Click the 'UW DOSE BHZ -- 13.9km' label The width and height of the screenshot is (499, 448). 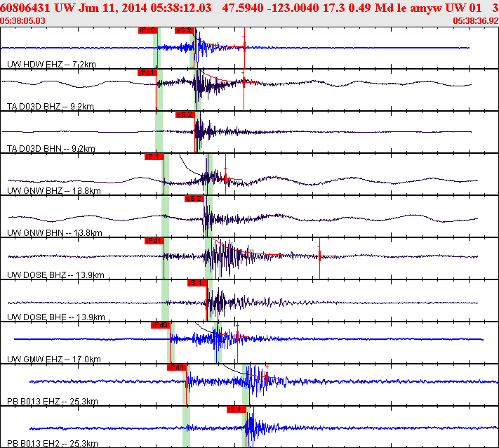(x=55, y=275)
